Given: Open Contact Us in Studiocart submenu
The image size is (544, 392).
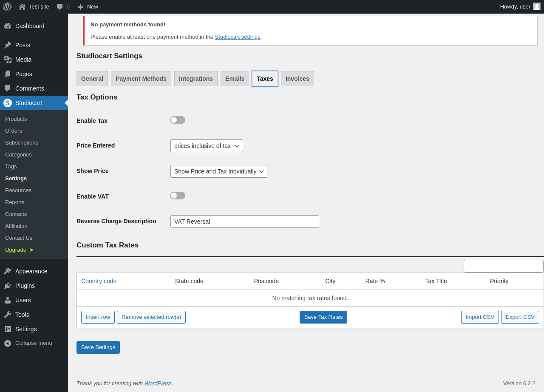Looking at the screenshot, I should pyautogui.click(x=19, y=238).
